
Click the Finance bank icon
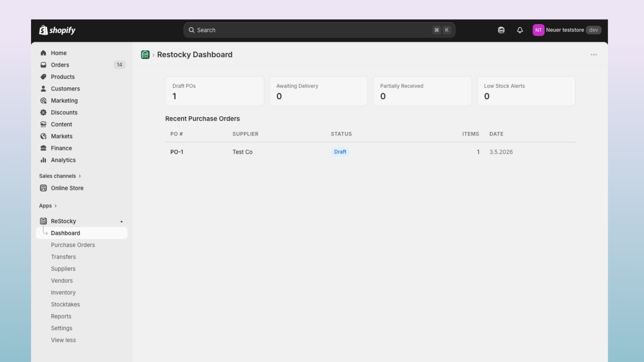point(43,148)
